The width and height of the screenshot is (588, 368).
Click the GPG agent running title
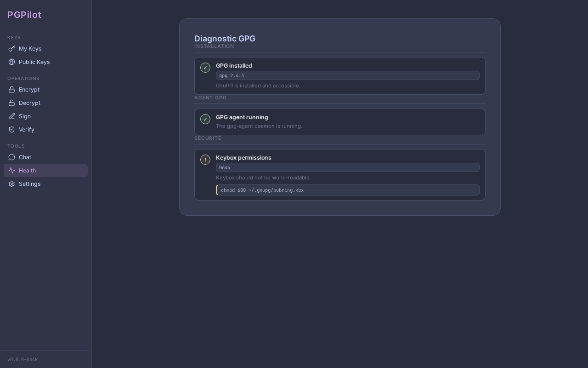pyautogui.click(x=242, y=117)
